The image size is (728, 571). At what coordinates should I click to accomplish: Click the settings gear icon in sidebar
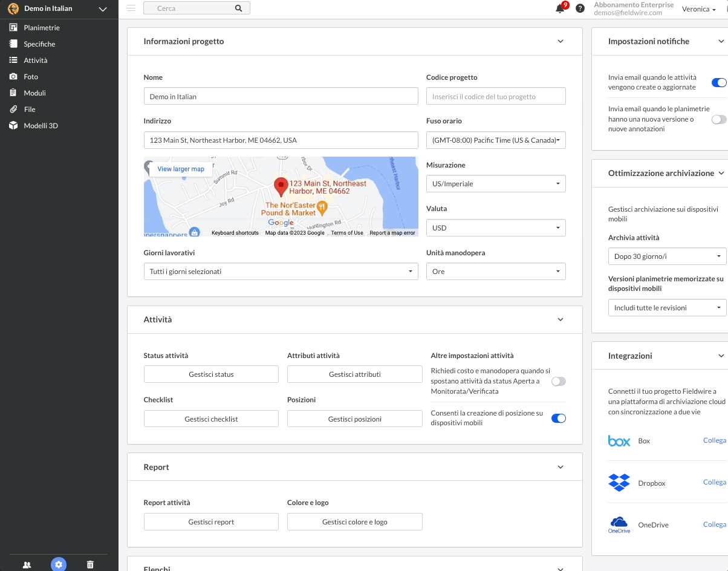[x=59, y=564]
